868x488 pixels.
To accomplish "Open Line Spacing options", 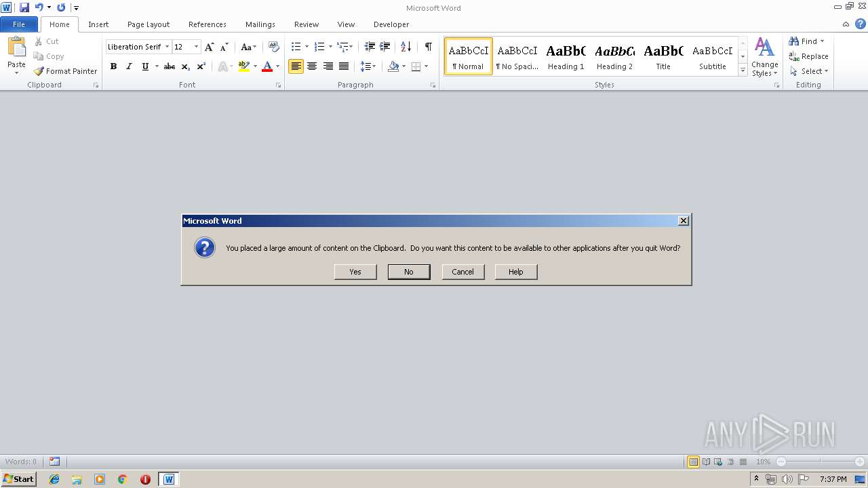I will point(368,66).
